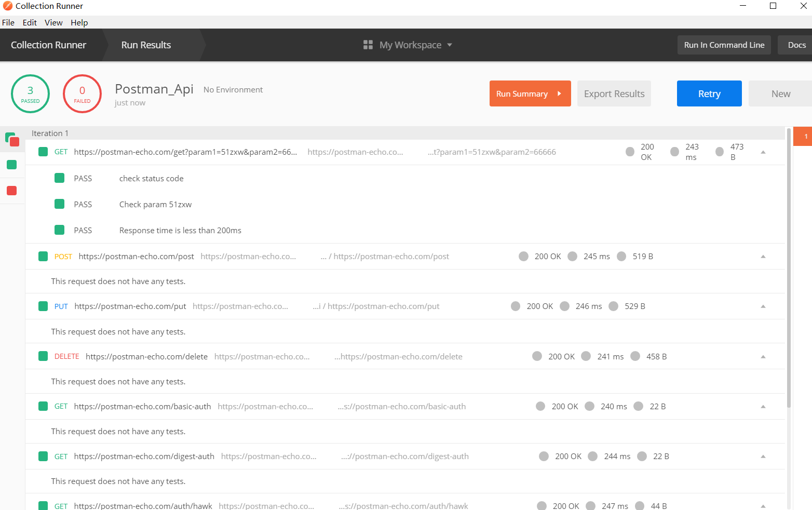Open the My Workspace dropdown
The height and width of the screenshot is (510, 812).
408,45
